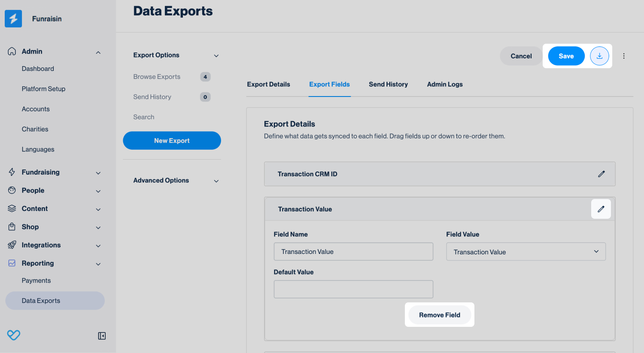The height and width of the screenshot is (353, 644).
Task: Expand the Advanced Options chevron
Action: point(216,181)
